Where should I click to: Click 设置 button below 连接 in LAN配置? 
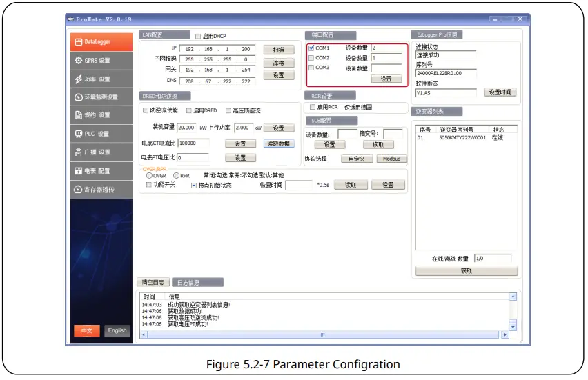(279, 75)
